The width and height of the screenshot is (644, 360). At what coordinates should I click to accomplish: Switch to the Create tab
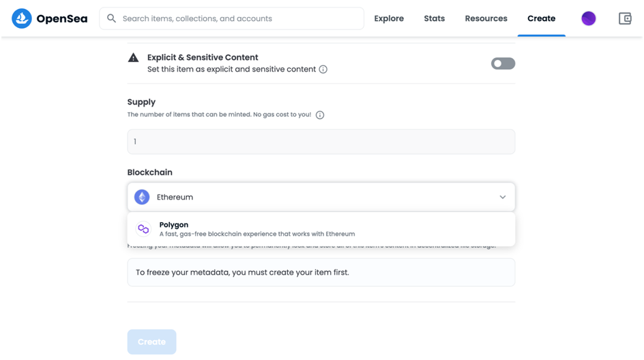[541, 18]
